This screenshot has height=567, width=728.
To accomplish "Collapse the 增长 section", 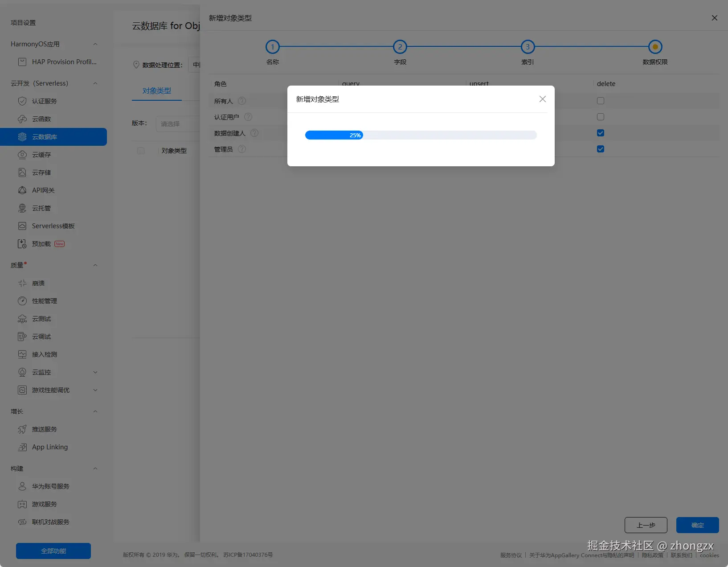I will point(95,411).
